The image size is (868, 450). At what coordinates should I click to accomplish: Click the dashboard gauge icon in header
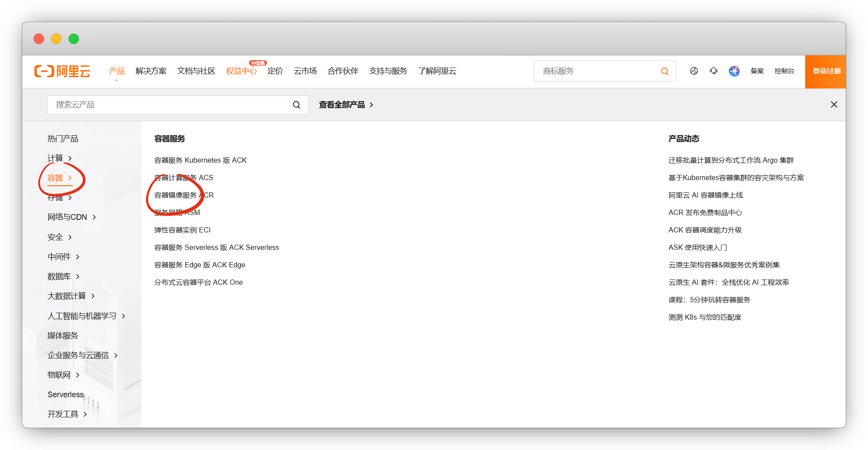point(694,71)
